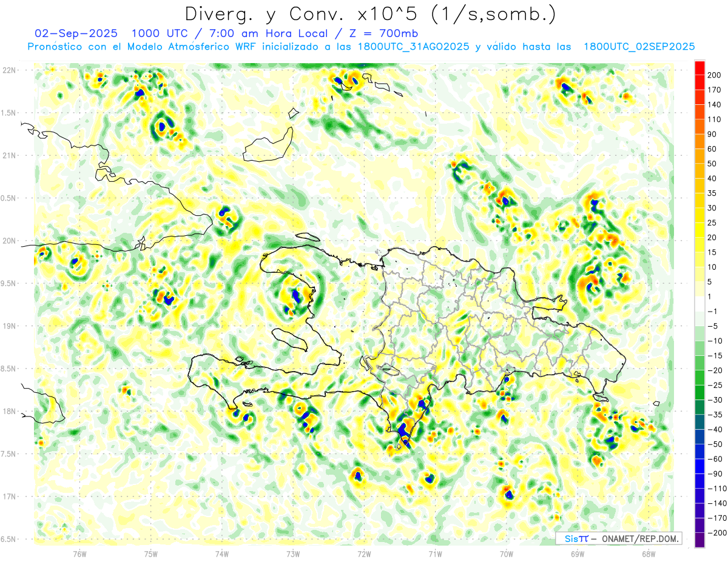
Task: Click the '140' colorbar value label
Action: pos(715,105)
